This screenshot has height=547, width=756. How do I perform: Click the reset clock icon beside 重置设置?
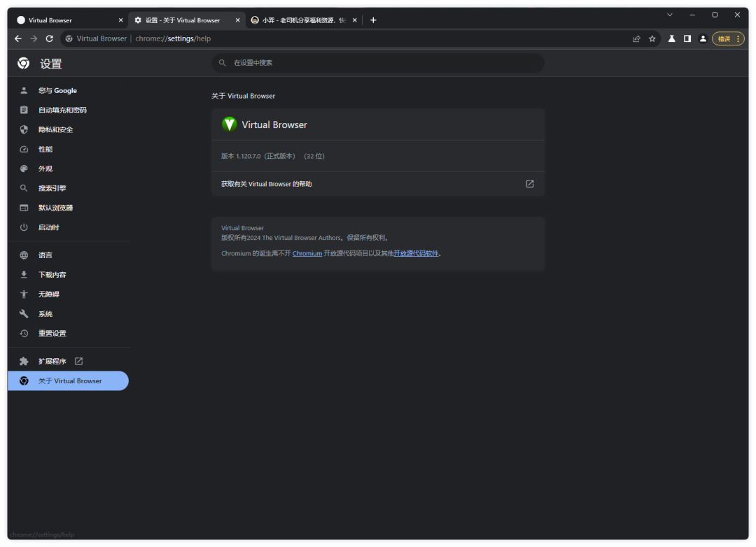24,334
